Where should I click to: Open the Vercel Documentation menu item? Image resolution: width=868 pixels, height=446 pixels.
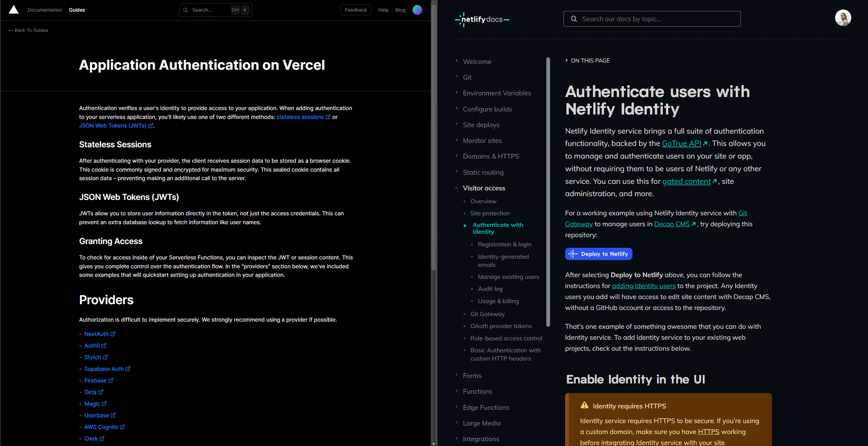point(45,10)
